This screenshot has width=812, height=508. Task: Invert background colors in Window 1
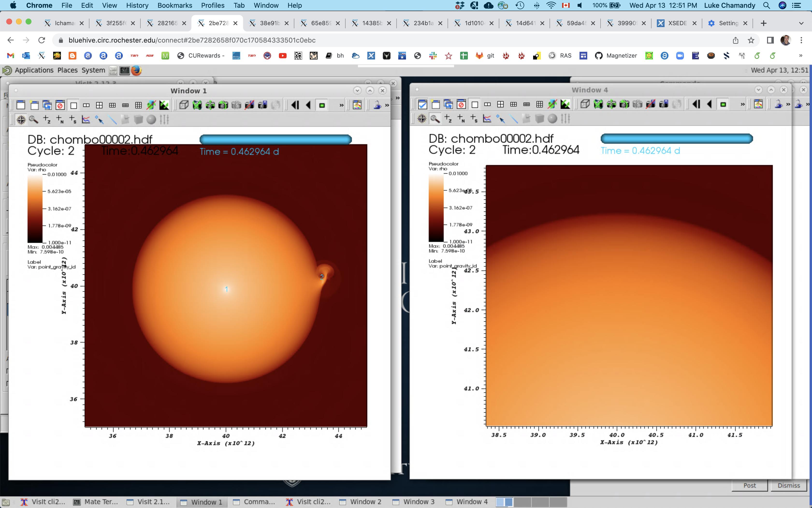pos(164,105)
